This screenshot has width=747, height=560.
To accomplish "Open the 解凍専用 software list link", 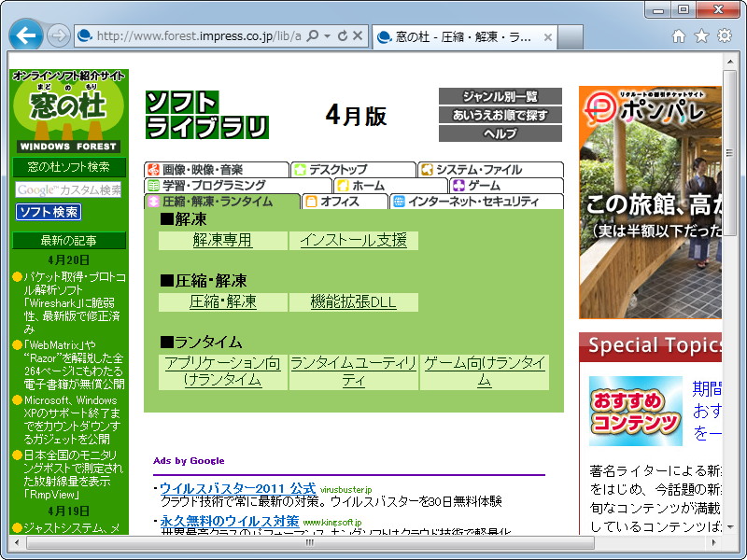I will (x=223, y=240).
